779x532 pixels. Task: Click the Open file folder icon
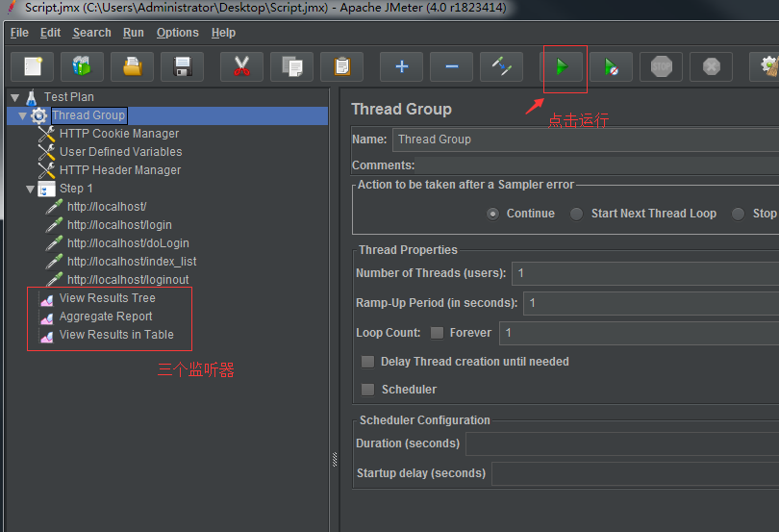pos(132,66)
